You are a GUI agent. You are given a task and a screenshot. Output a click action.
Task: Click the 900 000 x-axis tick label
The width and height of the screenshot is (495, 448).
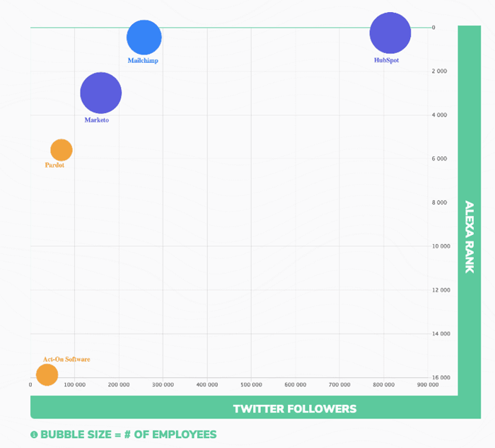coord(428,385)
